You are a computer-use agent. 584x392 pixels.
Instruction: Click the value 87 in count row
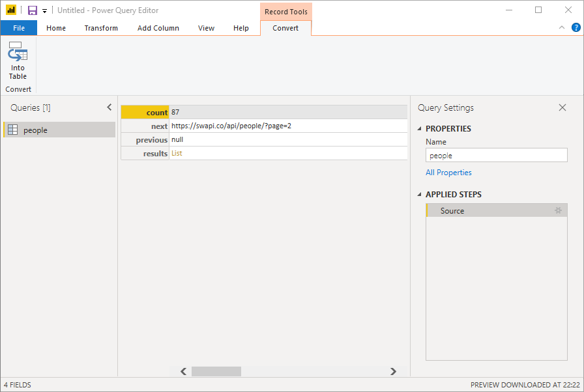(x=175, y=112)
